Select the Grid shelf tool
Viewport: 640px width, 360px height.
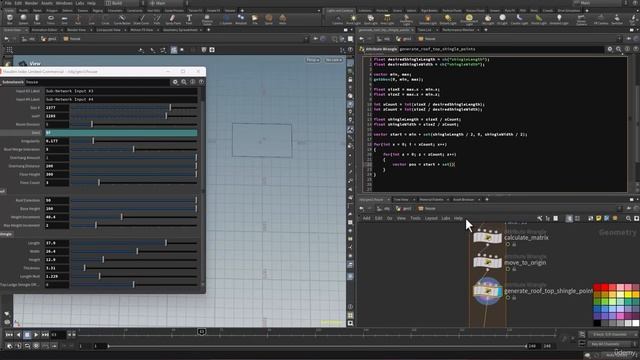pyautogui.click(x=64, y=19)
